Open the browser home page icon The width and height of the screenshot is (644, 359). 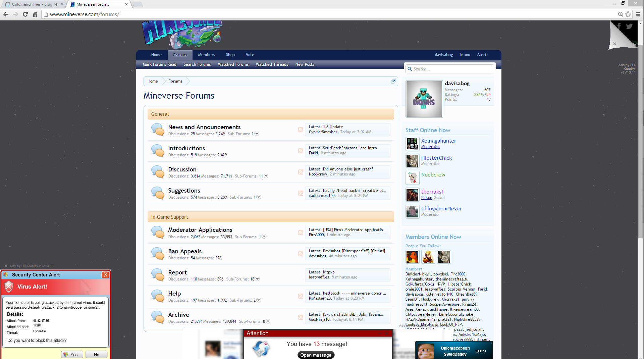[35, 14]
